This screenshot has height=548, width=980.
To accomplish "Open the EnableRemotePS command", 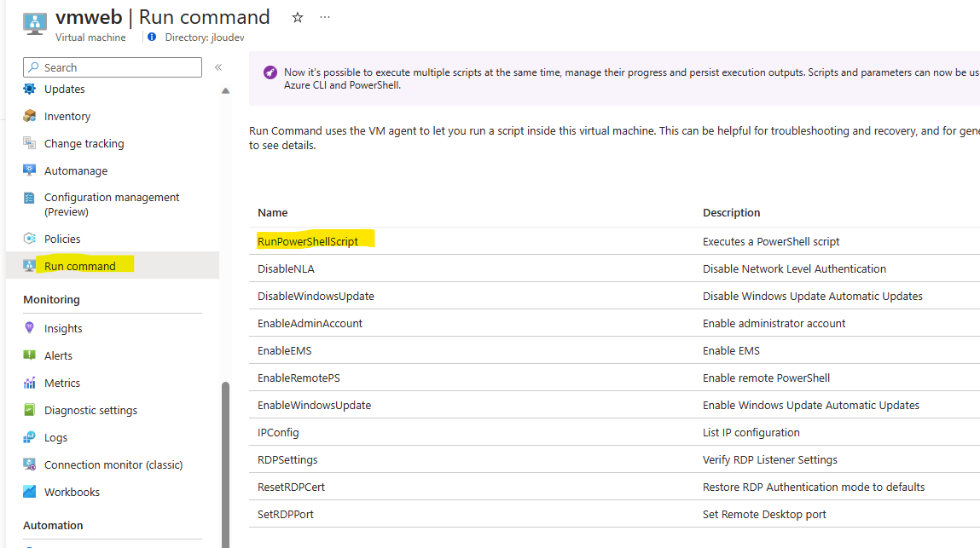I will (299, 378).
